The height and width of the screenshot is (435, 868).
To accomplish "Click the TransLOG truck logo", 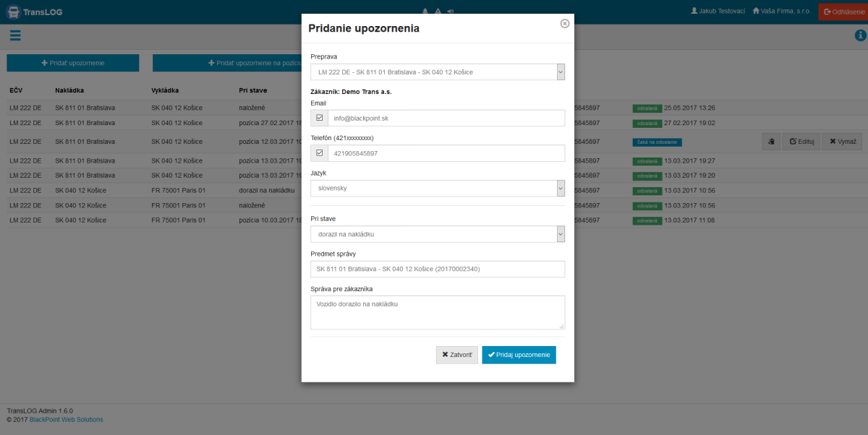I will (12, 12).
